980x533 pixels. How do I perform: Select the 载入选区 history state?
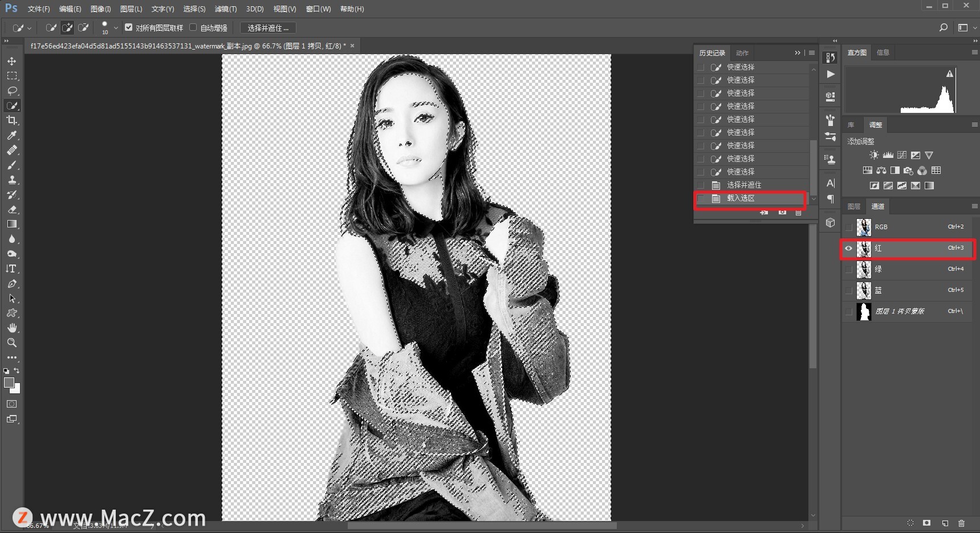[751, 198]
